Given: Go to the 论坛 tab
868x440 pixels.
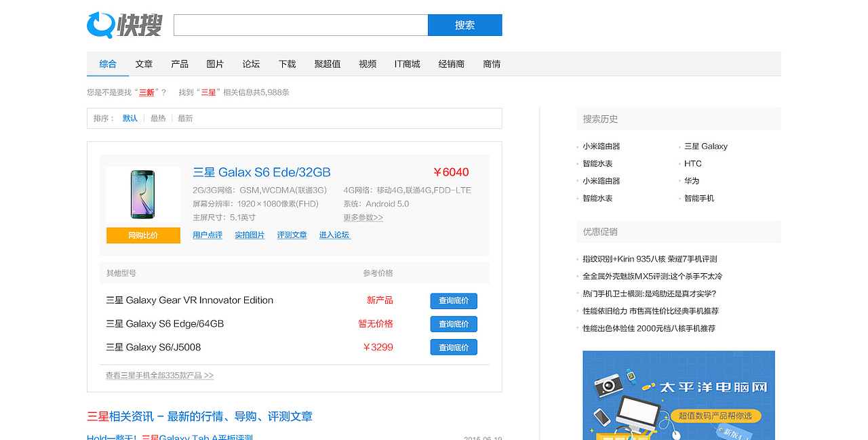Looking at the screenshot, I should click(x=251, y=64).
